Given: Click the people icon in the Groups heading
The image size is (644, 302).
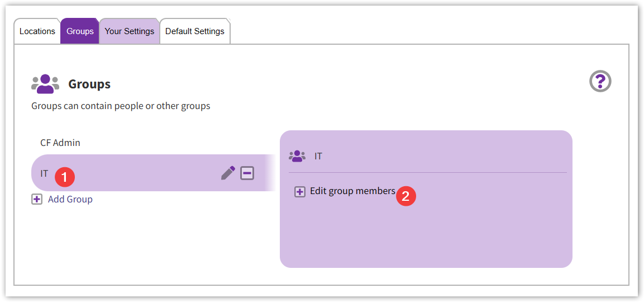Looking at the screenshot, I should click(45, 84).
